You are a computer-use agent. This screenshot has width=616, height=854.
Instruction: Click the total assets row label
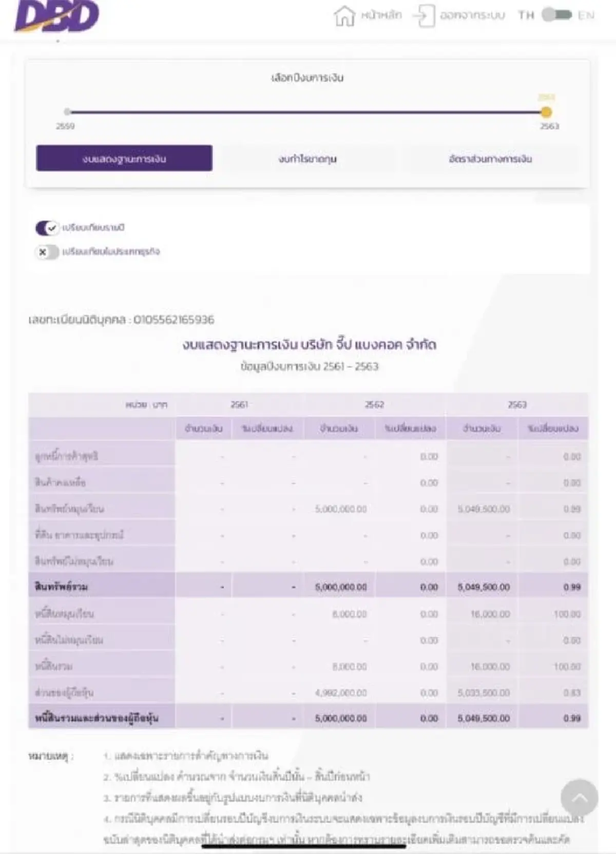point(62,587)
